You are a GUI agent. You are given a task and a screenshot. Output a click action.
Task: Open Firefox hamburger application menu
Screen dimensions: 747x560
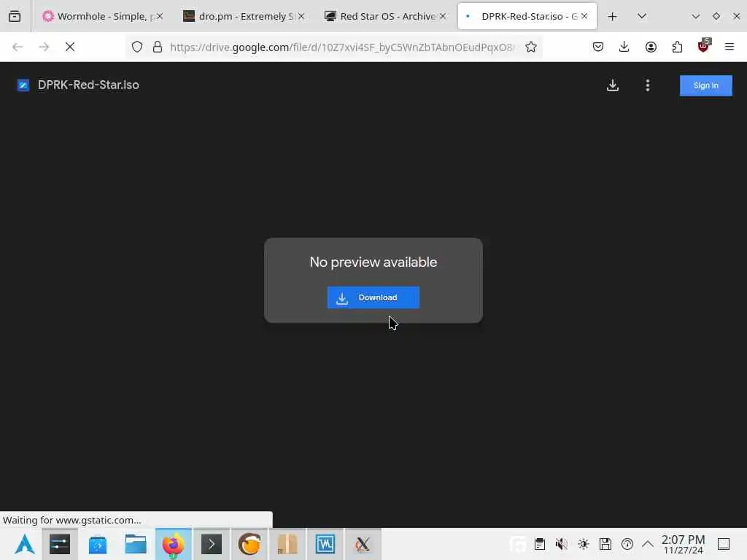[x=729, y=47]
